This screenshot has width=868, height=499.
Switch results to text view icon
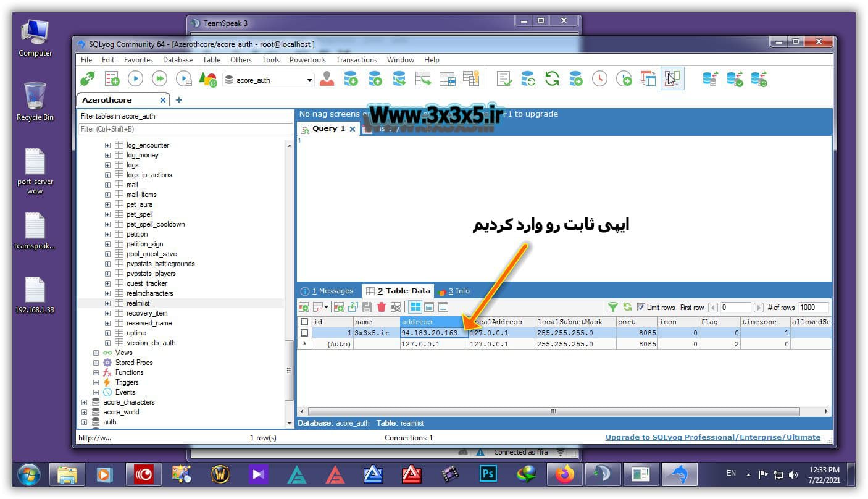tap(443, 307)
